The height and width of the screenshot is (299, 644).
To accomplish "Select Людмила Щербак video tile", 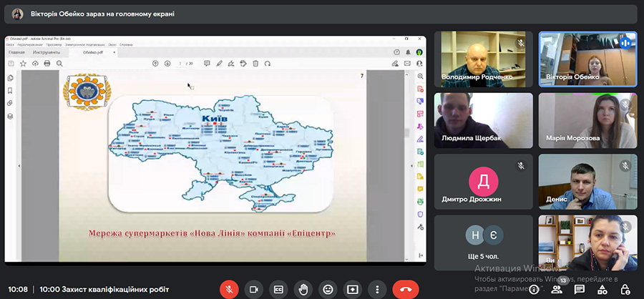I will pyautogui.click(x=484, y=120).
